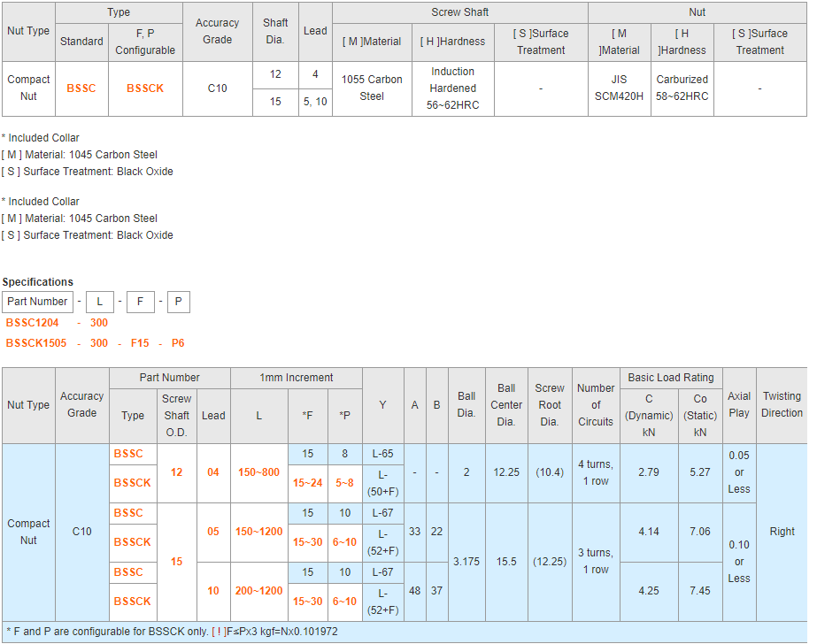817x644 pixels.
Task: Click the 1055 Carbon Steel material cell
Action: (372, 88)
